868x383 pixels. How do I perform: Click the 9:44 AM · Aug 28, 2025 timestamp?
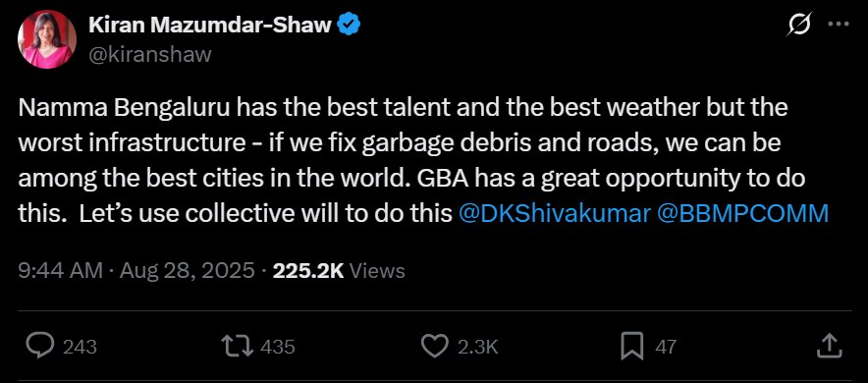point(136,271)
